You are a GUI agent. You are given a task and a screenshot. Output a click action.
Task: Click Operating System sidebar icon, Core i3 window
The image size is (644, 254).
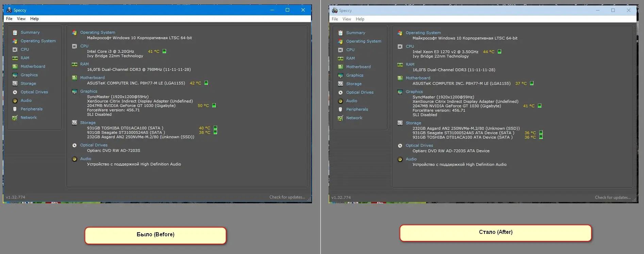click(15, 41)
